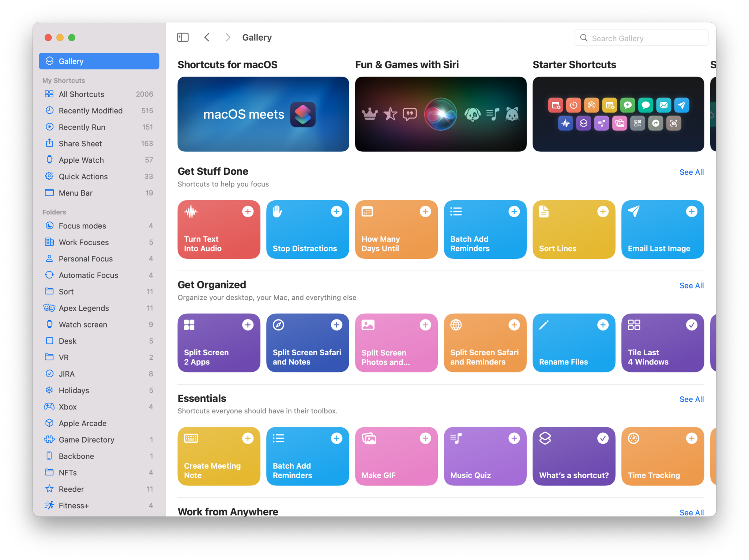Viewport: 749px width, 560px height.
Task: Open the Sort Lines shortcut card
Action: tap(574, 229)
